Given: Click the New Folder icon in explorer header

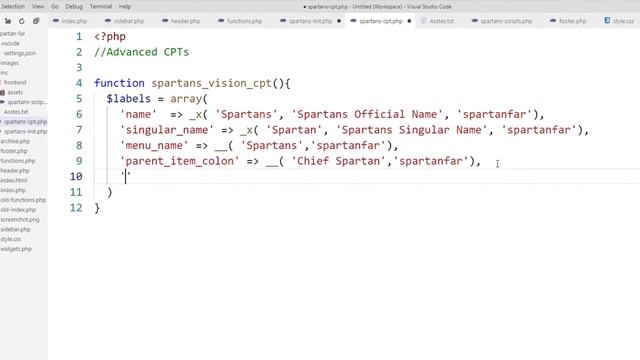Looking at the screenshot, I should tap(8, 21).
